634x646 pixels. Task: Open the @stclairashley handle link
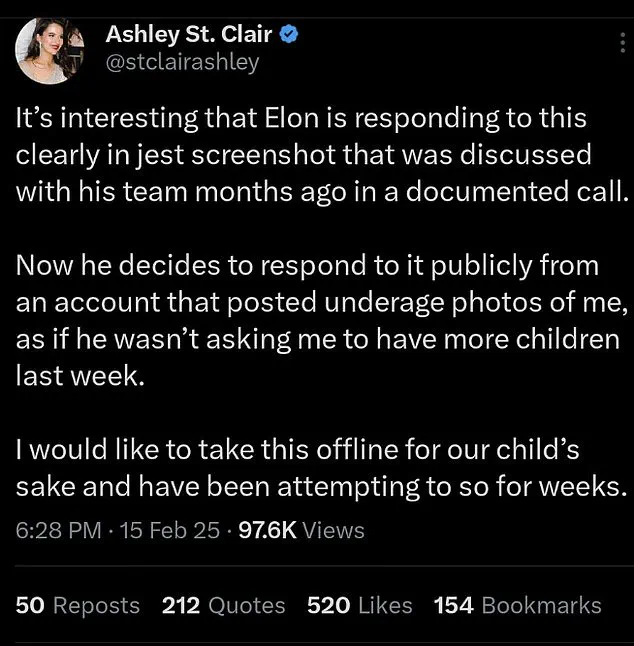(x=182, y=62)
